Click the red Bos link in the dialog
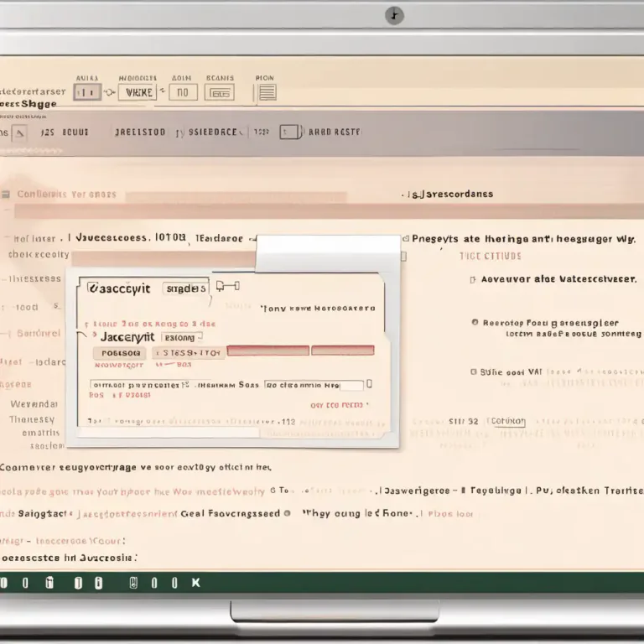Image resolution: width=644 pixels, height=644 pixels. click(96, 395)
